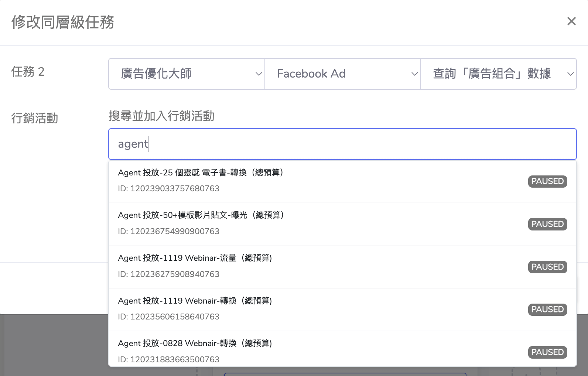Viewport: 588px width, 376px height.
Task: Click the chevron arrow beside Facebook Ad
Action: click(x=415, y=74)
